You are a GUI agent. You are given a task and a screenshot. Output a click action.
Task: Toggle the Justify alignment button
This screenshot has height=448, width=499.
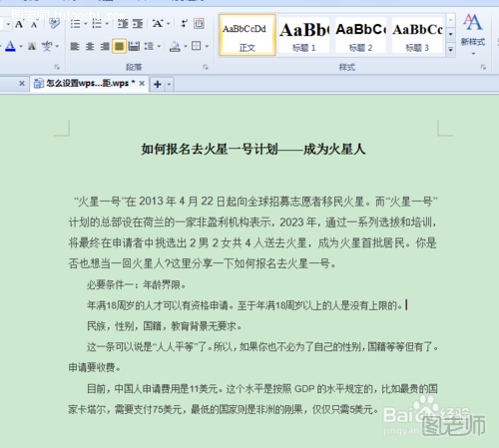pyautogui.click(x=119, y=46)
